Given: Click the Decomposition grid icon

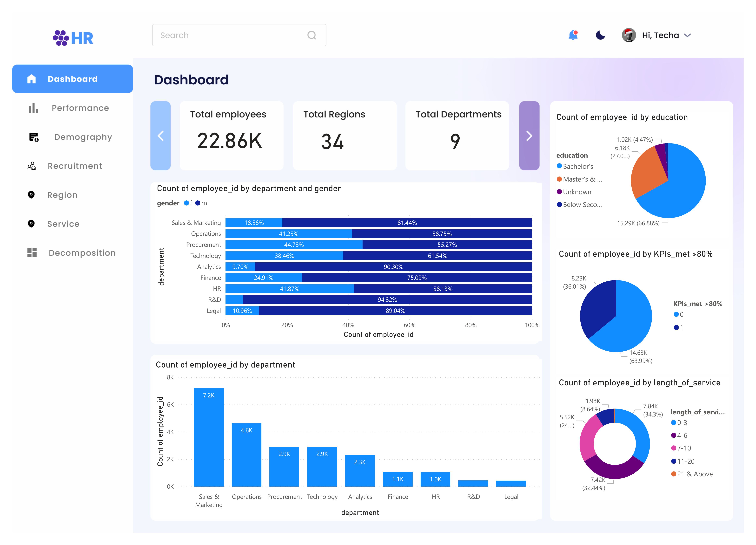Looking at the screenshot, I should 32,253.
